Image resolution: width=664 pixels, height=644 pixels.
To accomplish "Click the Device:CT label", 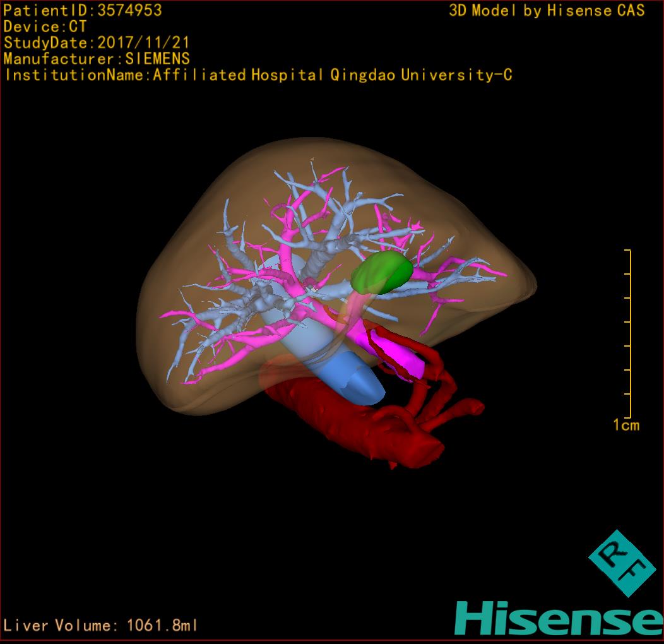I will point(45,27).
